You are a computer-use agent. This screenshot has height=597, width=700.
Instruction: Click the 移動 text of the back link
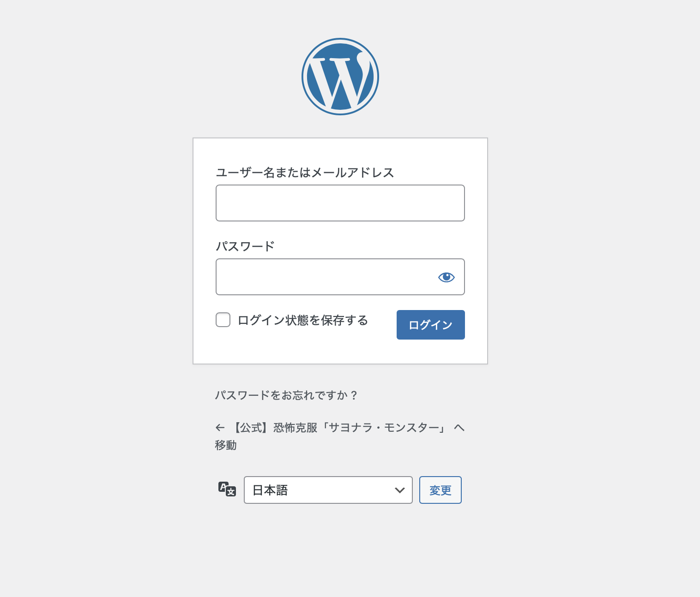(x=226, y=445)
